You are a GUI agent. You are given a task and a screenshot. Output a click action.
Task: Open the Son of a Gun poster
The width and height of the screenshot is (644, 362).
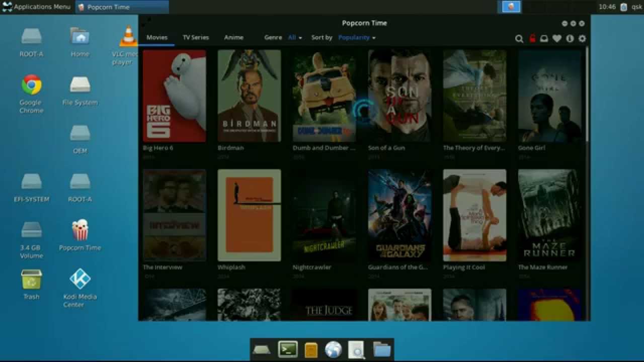(x=399, y=96)
